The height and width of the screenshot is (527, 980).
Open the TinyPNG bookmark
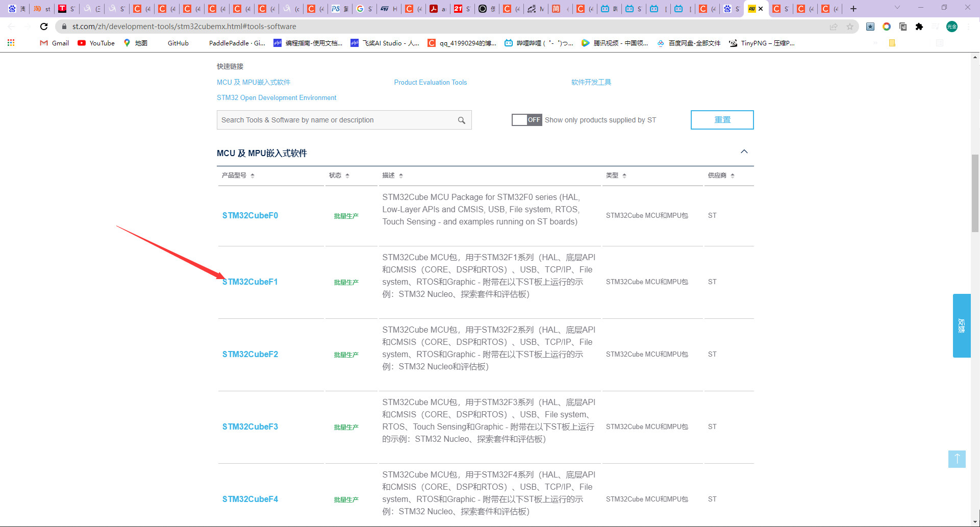pyautogui.click(x=762, y=43)
